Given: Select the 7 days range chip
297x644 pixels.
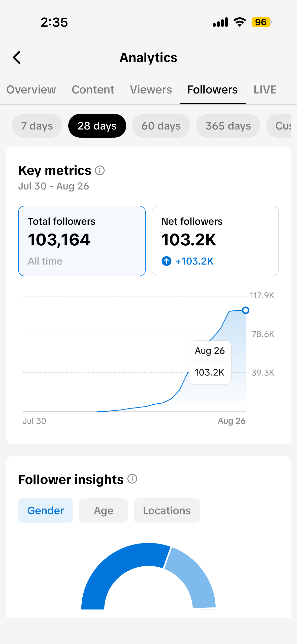Looking at the screenshot, I should coord(37,126).
